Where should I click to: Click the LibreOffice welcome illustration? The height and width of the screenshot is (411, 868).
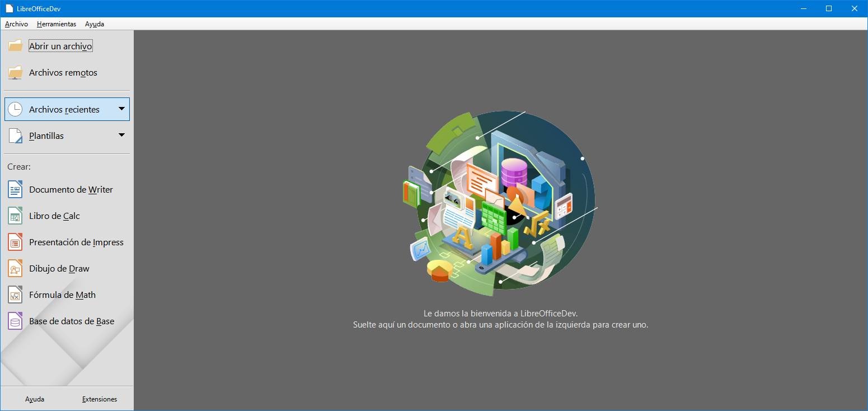pyautogui.click(x=500, y=203)
